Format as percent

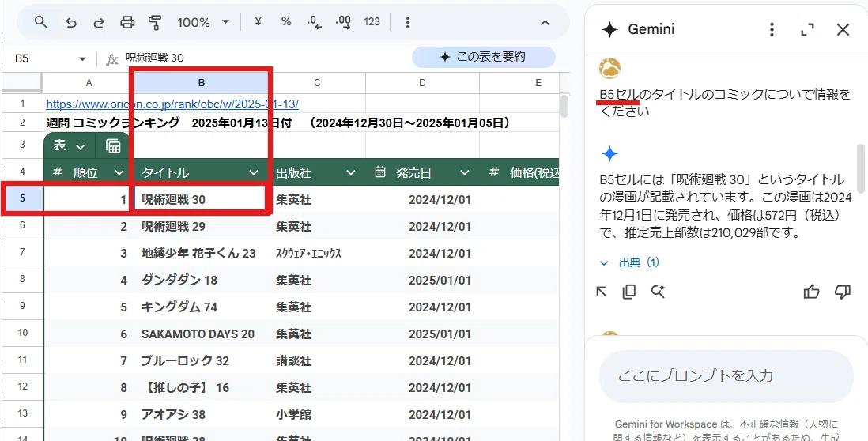point(285,22)
